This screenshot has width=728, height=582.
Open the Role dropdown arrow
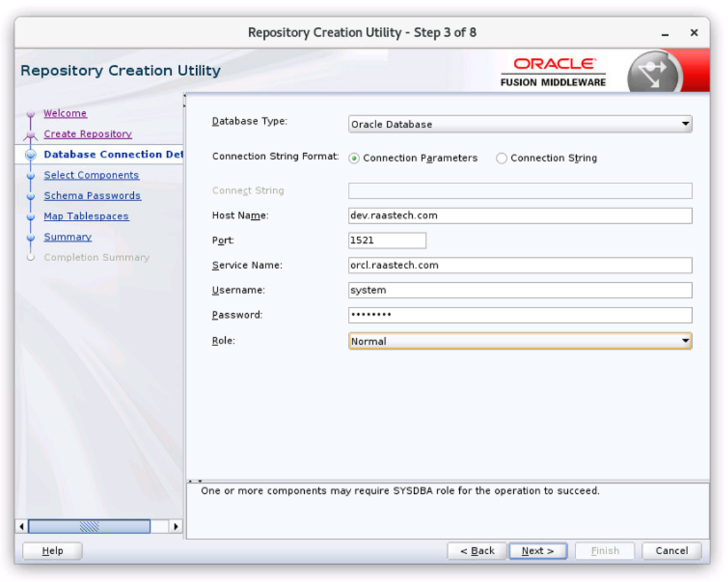(x=685, y=341)
